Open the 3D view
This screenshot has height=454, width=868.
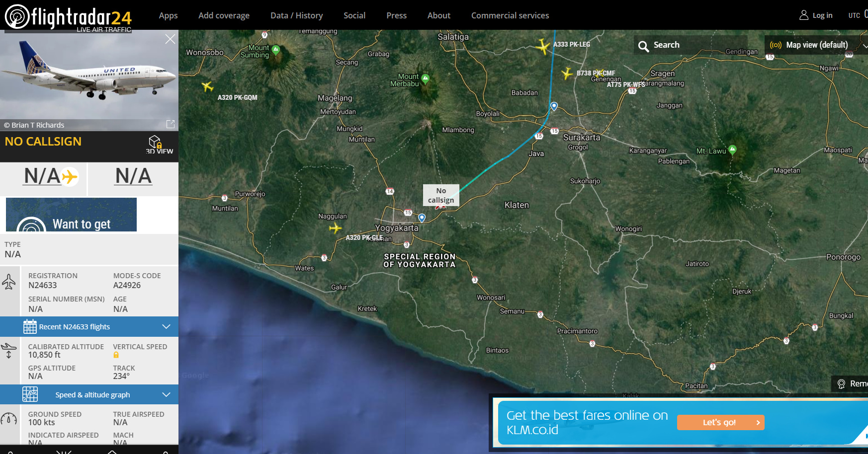159,145
